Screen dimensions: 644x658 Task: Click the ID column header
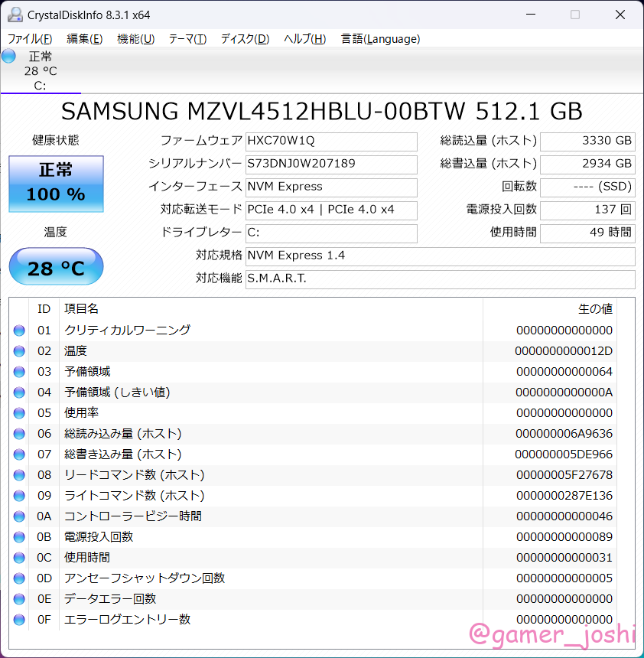pyautogui.click(x=44, y=309)
